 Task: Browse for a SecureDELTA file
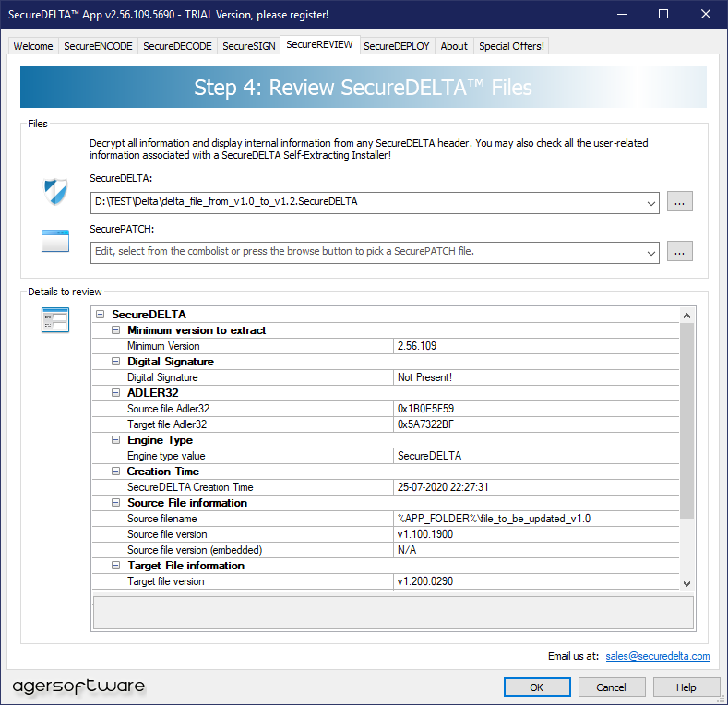(x=680, y=201)
